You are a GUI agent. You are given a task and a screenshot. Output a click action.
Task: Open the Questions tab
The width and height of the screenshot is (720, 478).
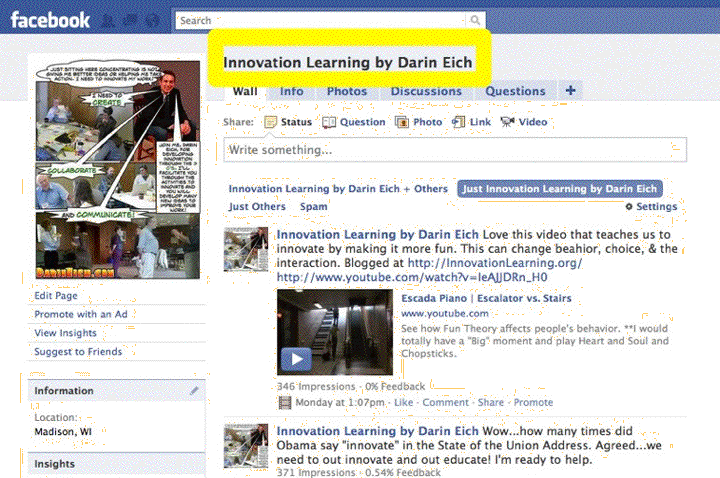click(515, 91)
